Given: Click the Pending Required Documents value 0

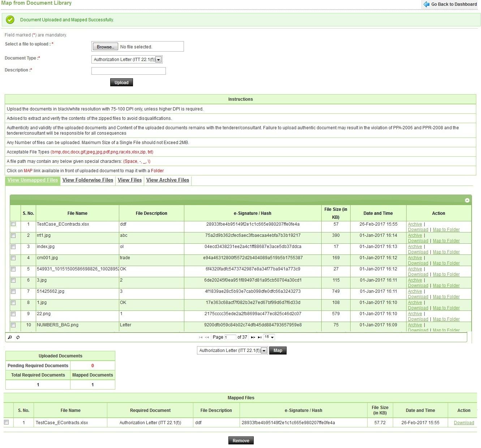Looking at the screenshot, I should point(93,366).
